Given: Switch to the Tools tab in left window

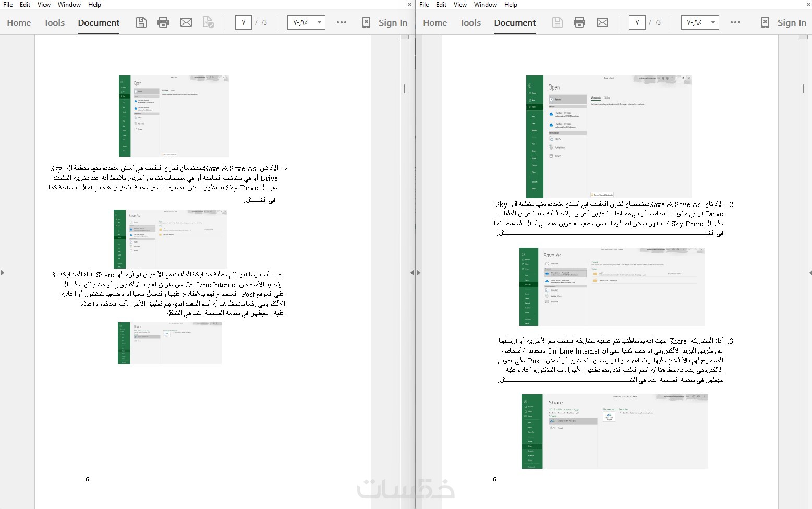Looking at the screenshot, I should pyautogui.click(x=54, y=22).
